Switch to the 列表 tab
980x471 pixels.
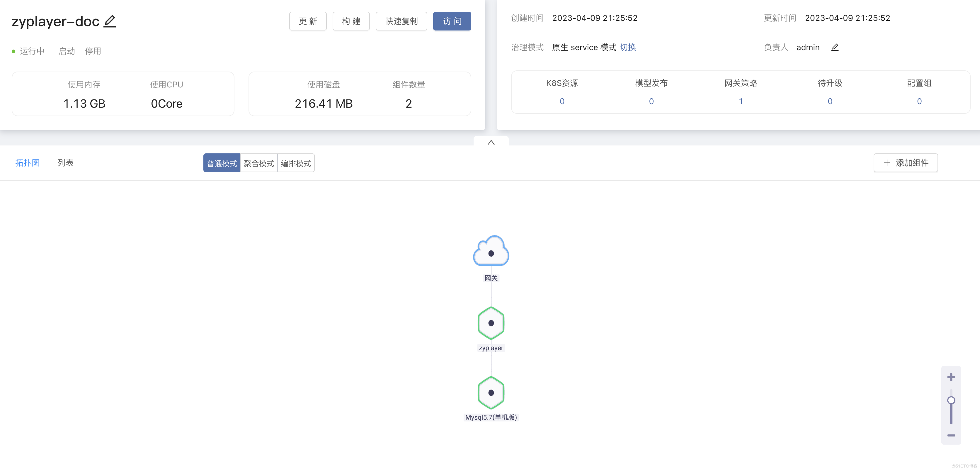65,163
